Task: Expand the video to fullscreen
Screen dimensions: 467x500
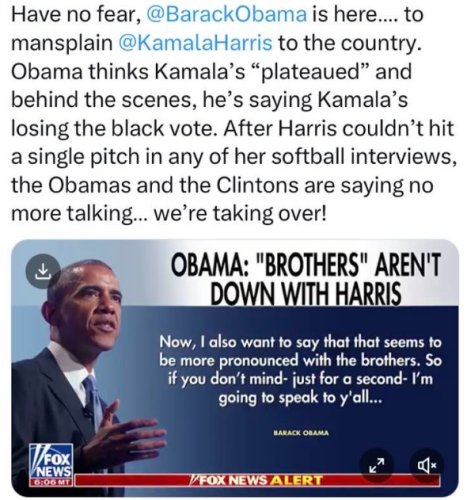Action: click(377, 465)
